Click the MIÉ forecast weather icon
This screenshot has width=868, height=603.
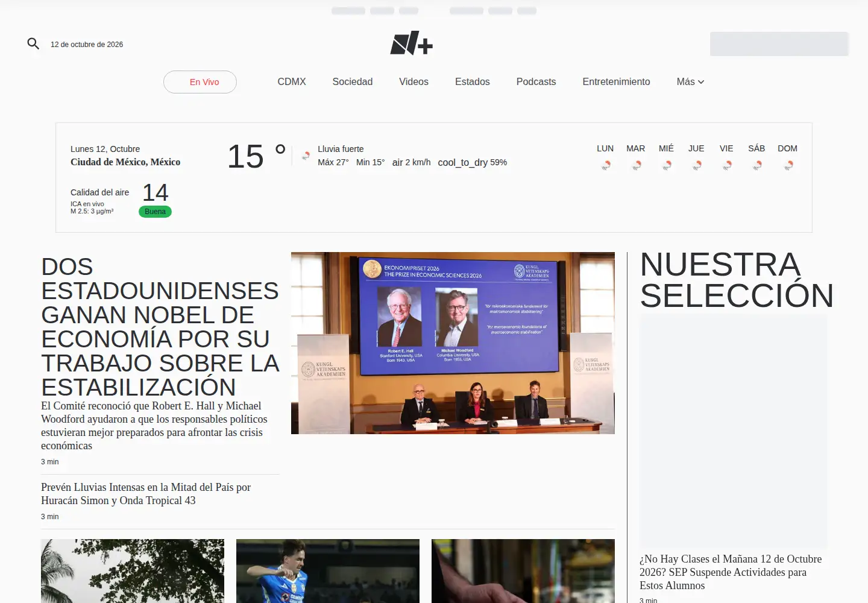coord(666,165)
